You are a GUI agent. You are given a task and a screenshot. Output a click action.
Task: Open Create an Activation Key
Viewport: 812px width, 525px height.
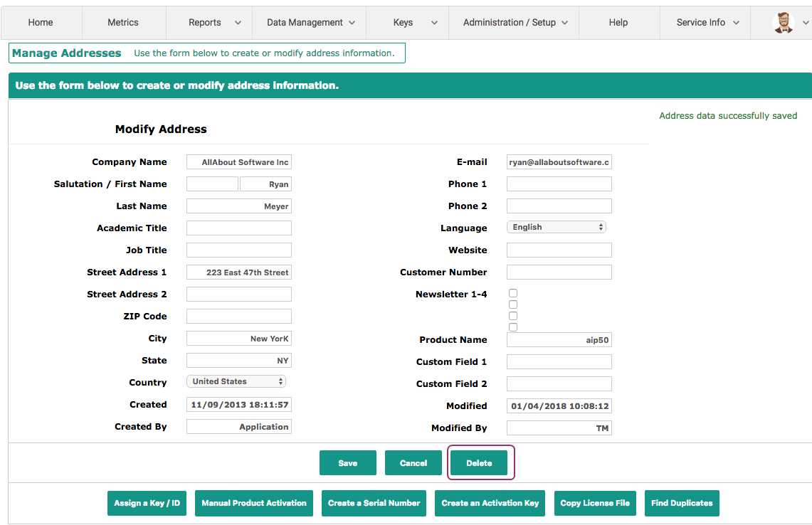[x=490, y=503]
